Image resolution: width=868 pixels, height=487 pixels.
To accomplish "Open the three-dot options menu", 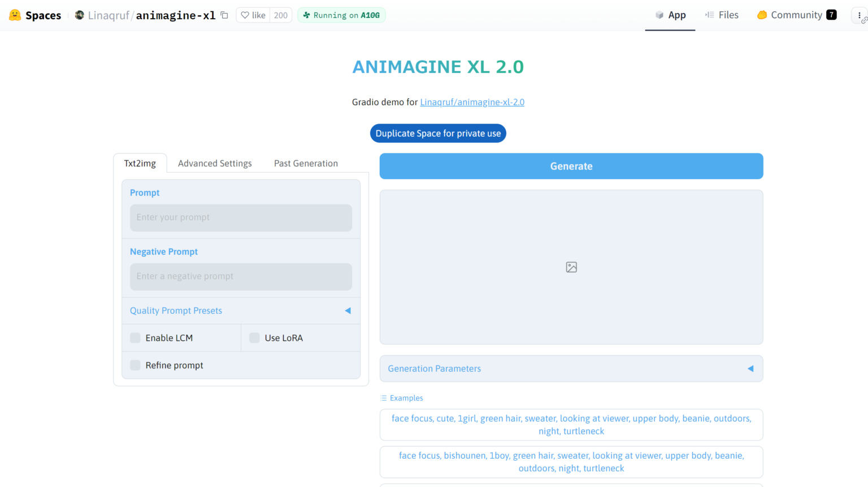I will pyautogui.click(x=858, y=15).
